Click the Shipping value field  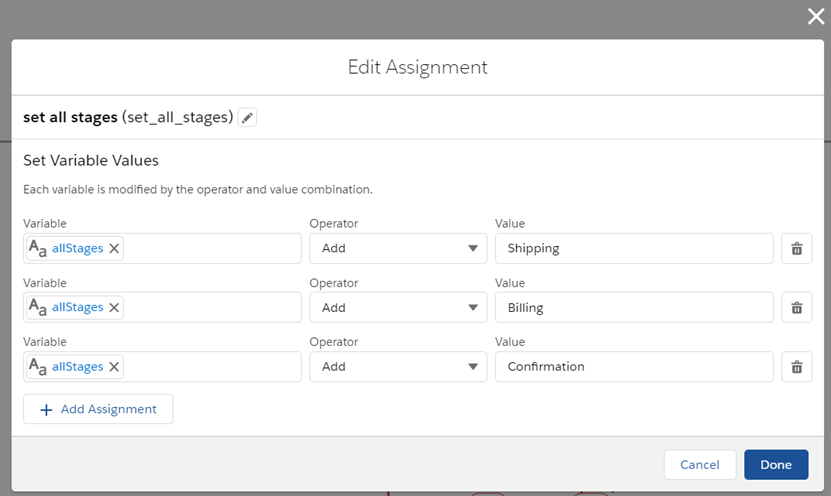coord(634,249)
